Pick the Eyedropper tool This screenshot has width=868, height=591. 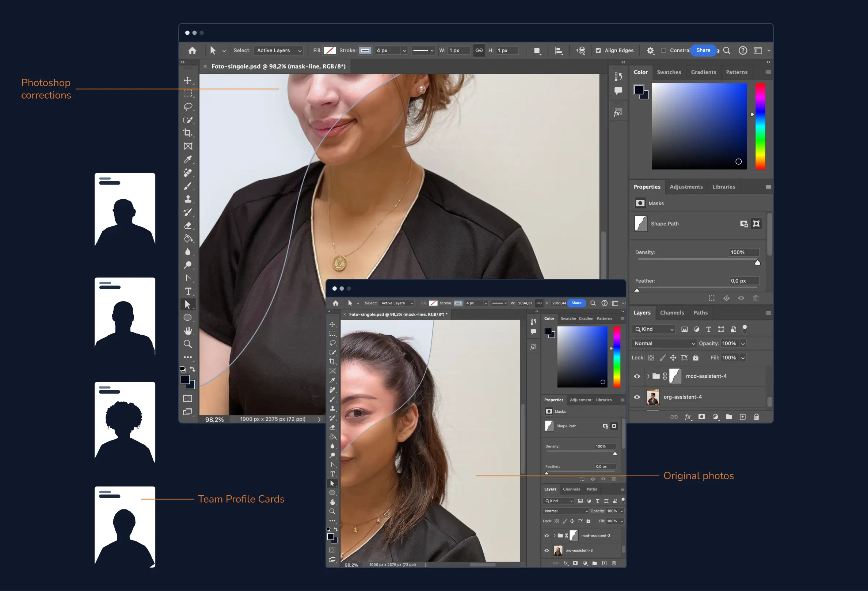[188, 159]
